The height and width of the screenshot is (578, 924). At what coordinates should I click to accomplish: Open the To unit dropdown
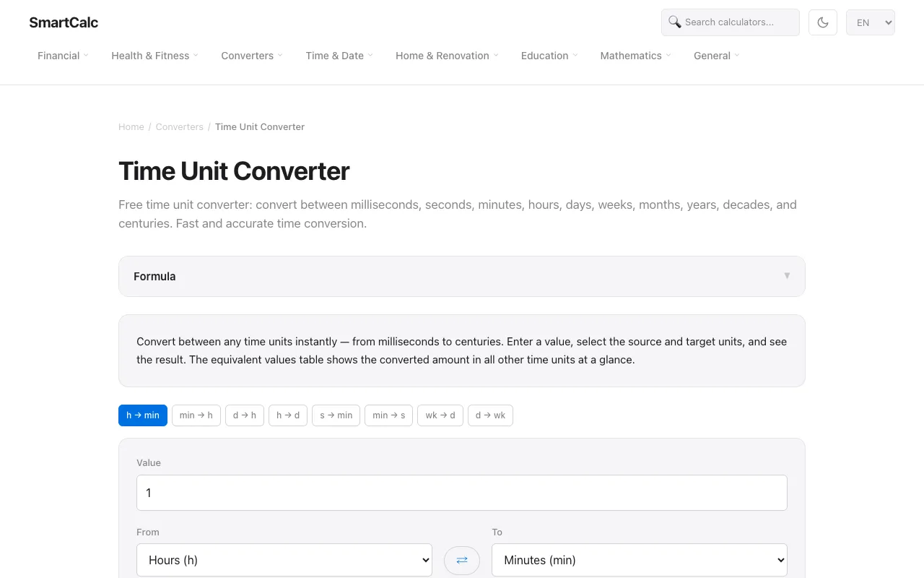tap(640, 560)
